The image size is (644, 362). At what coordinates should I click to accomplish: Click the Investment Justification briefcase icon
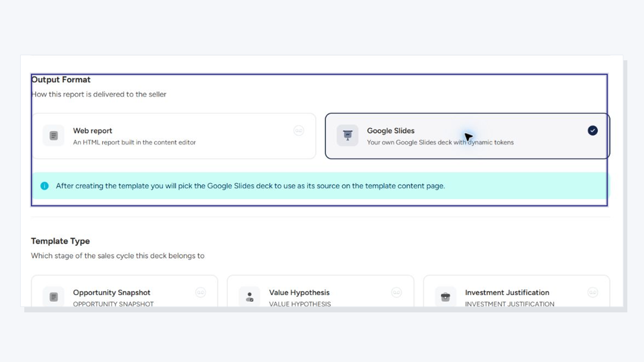point(446,297)
